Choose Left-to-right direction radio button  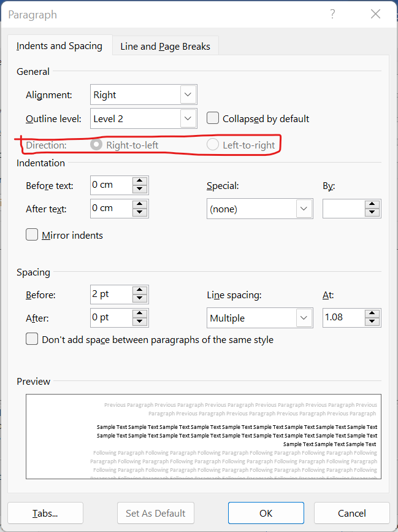point(213,145)
